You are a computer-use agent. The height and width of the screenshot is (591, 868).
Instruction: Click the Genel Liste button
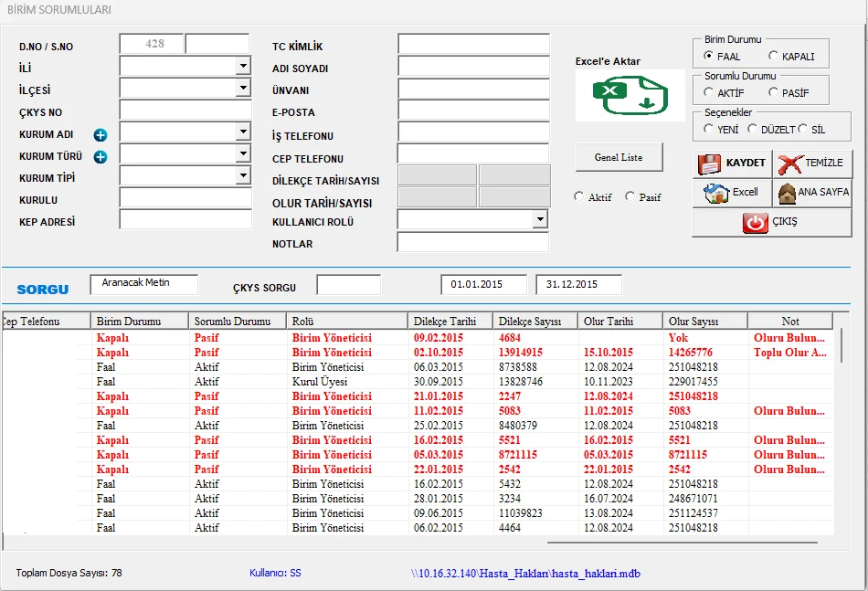coord(619,158)
